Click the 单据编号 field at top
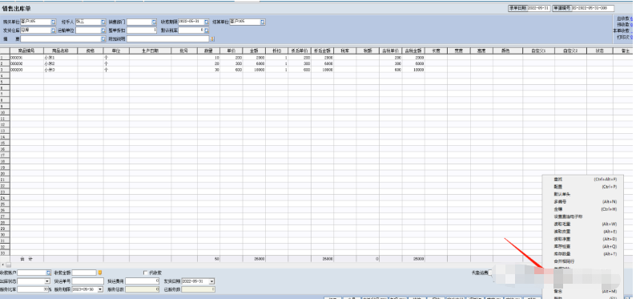Viewport: 644px width, 299px height. (x=593, y=8)
